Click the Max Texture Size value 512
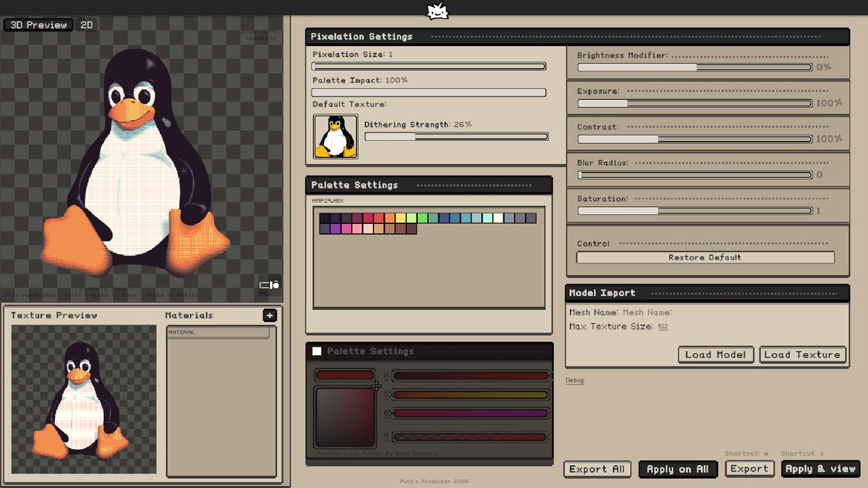The width and height of the screenshot is (868, 488). click(663, 327)
